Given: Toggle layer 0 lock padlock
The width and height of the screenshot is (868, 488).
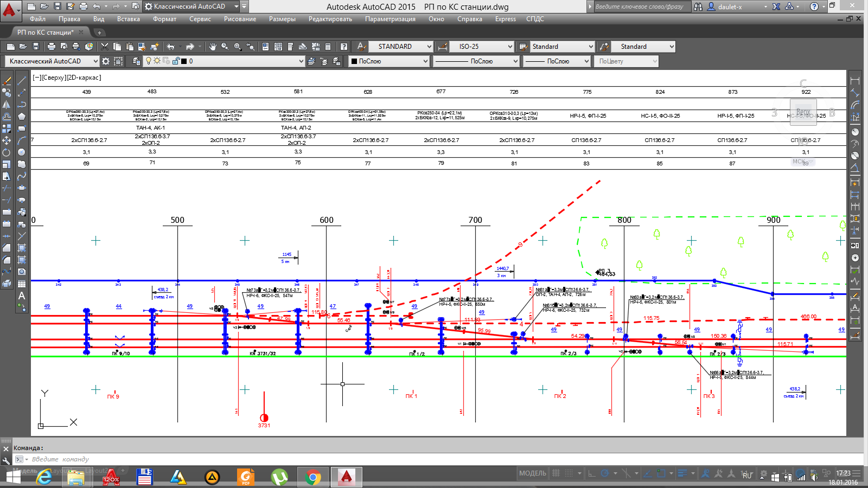Looking at the screenshot, I should 176,61.
